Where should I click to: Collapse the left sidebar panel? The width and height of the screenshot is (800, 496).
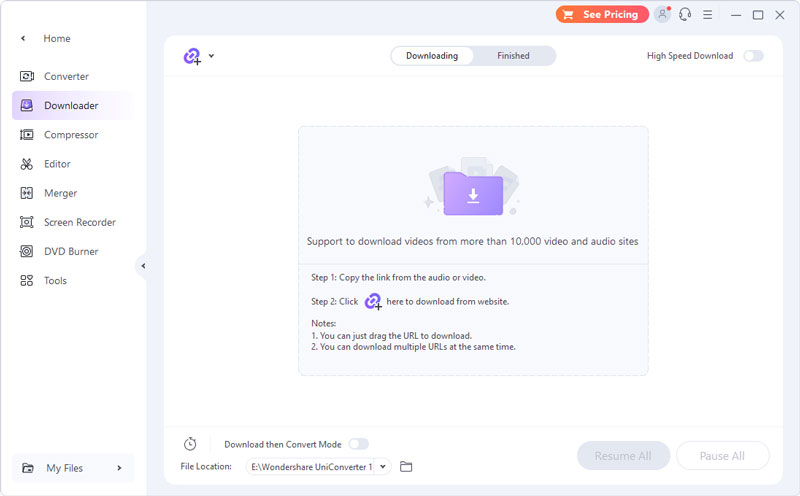(143, 266)
